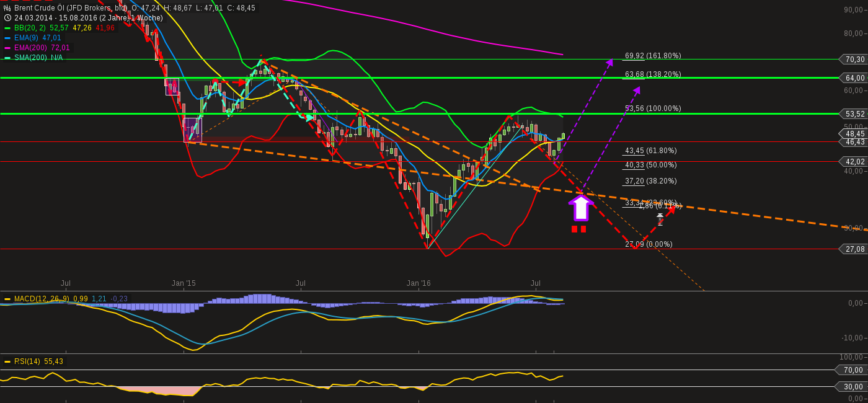Image resolution: width=868 pixels, height=403 pixels.
Task: Click the MACD histogram value -0,23
Action: [x=119, y=299]
